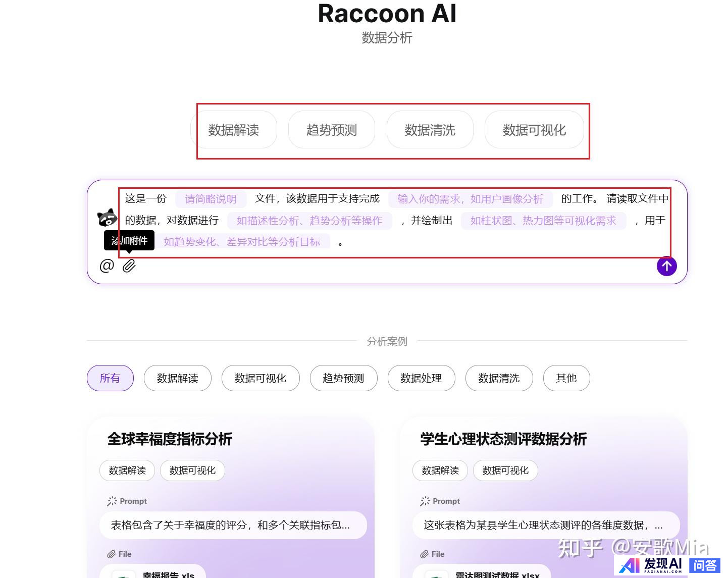This screenshot has height=578, width=728.
Task: Send the prompt with the purple arrow
Action: pos(666,266)
